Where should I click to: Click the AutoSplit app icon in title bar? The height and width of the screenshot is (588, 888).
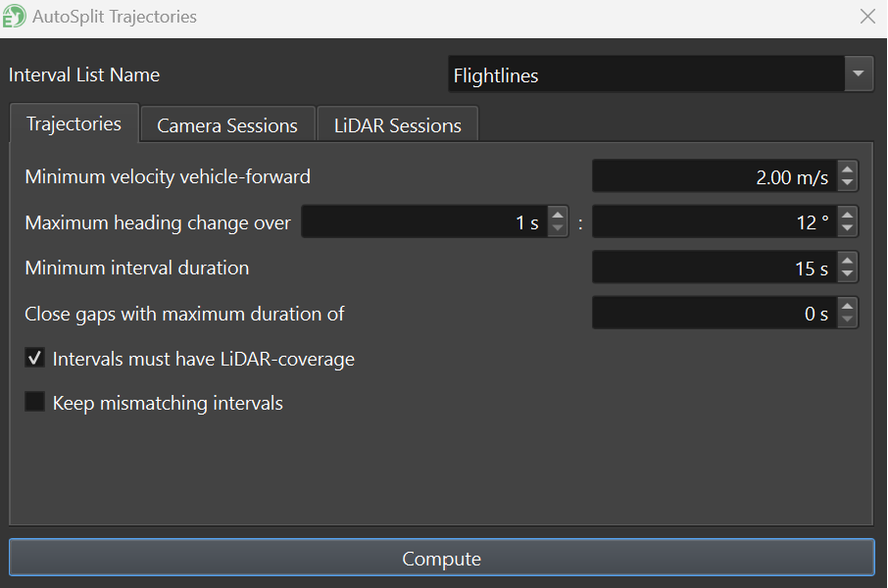point(16,17)
